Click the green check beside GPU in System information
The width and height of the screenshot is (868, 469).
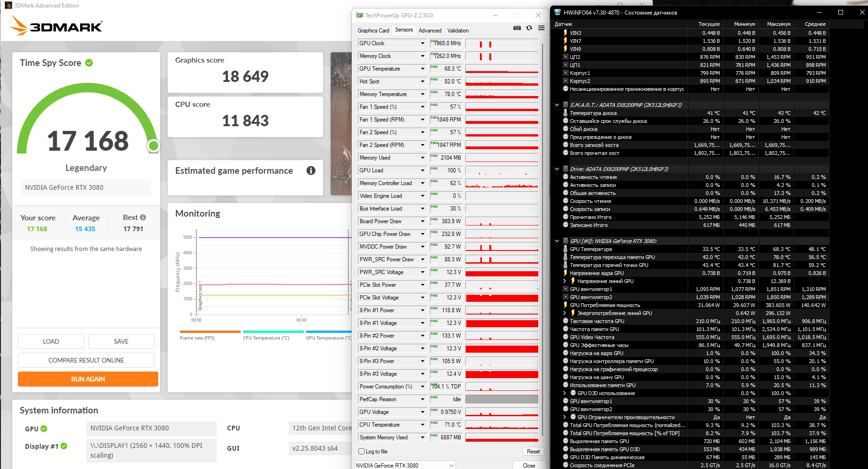(x=44, y=429)
